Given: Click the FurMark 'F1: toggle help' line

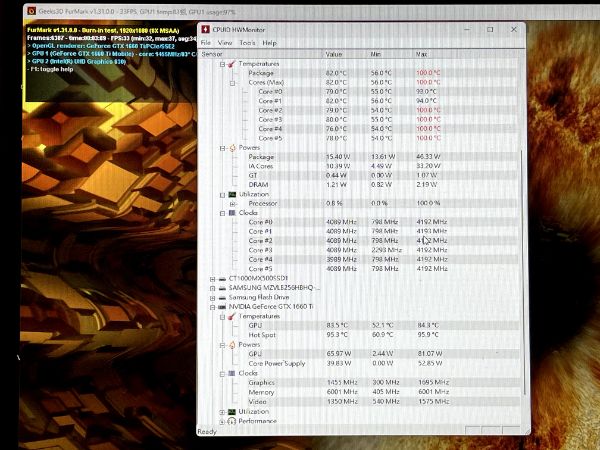Looking at the screenshot, I should click(50, 69).
